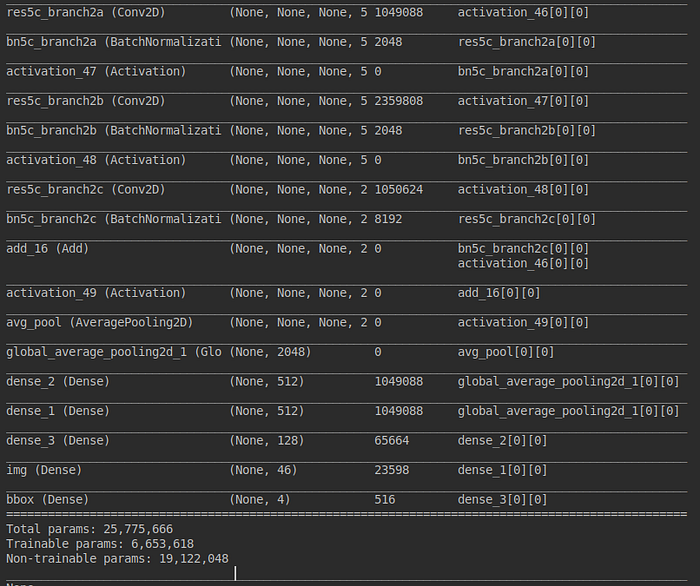Click connected-to entry add_16[0][0]
700x586 pixels.
[499, 293]
